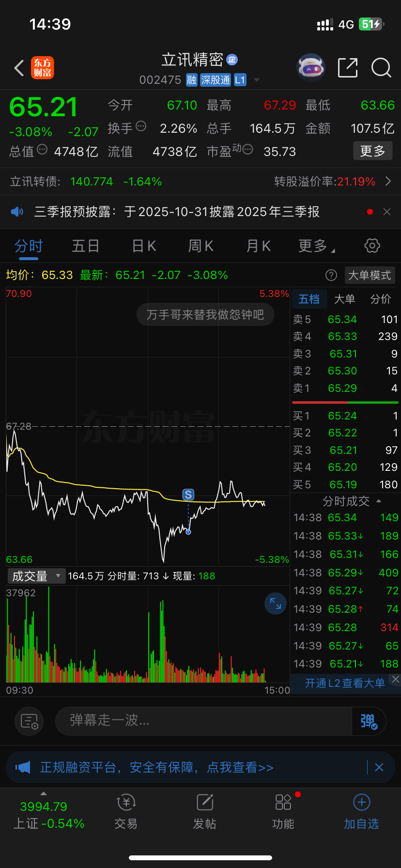The width and height of the screenshot is (401, 868).
Task: Open 立讯转债 convertible bond row
Action: pyautogui.click(x=200, y=182)
